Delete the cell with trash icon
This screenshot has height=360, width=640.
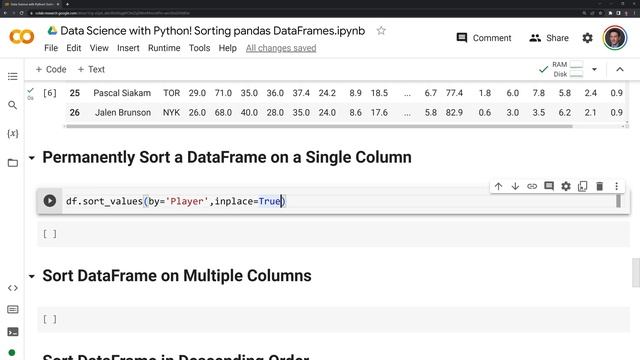coord(600,186)
